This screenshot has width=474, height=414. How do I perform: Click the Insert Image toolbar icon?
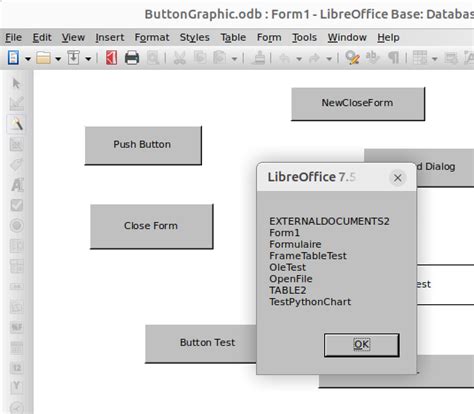(x=451, y=58)
